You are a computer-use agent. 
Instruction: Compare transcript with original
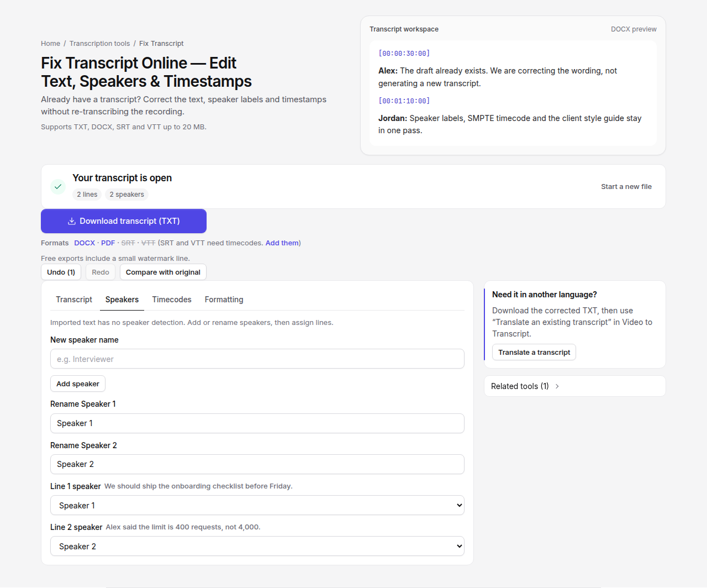[x=163, y=272]
